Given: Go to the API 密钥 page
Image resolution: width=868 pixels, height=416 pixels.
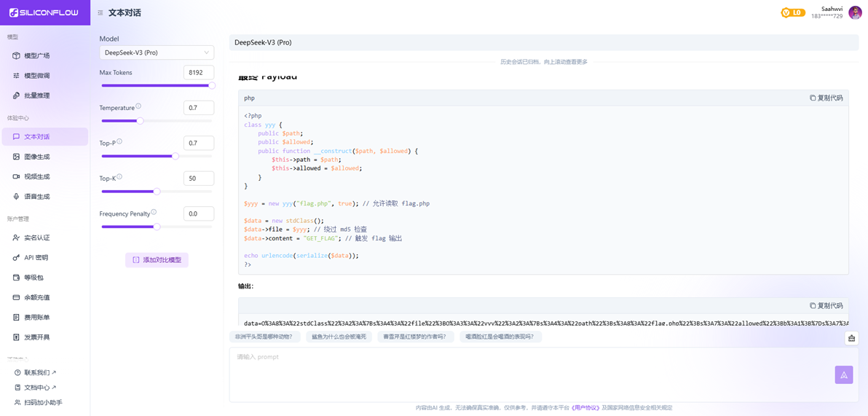Looking at the screenshot, I should [x=36, y=258].
